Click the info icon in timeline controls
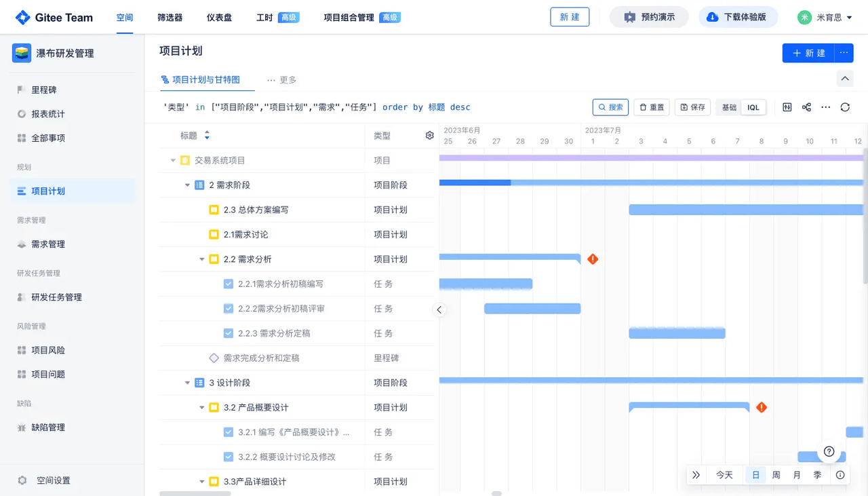Image resolution: width=868 pixels, height=496 pixels. [x=840, y=475]
